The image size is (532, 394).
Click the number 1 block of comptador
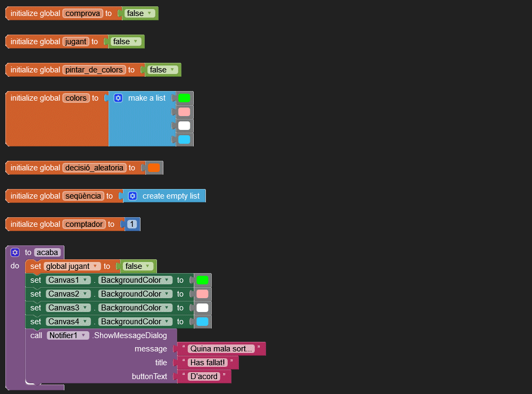click(x=131, y=224)
